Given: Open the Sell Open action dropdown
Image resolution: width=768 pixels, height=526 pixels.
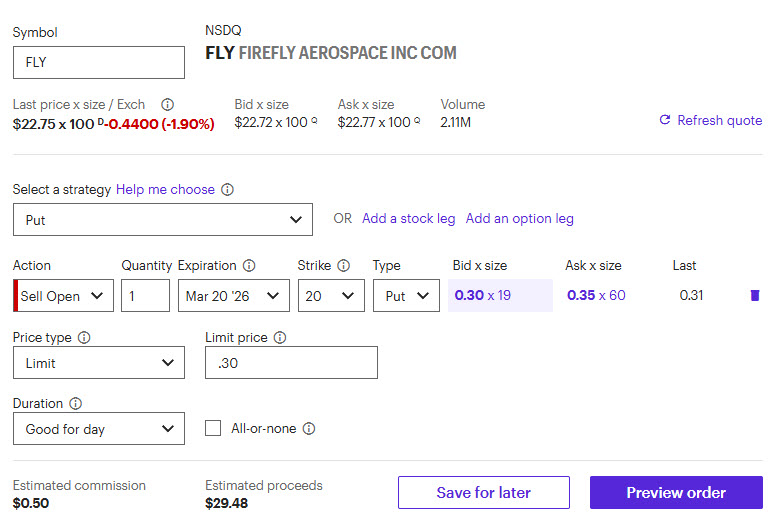Looking at the screenshot, I should click(x=65, y=296).
